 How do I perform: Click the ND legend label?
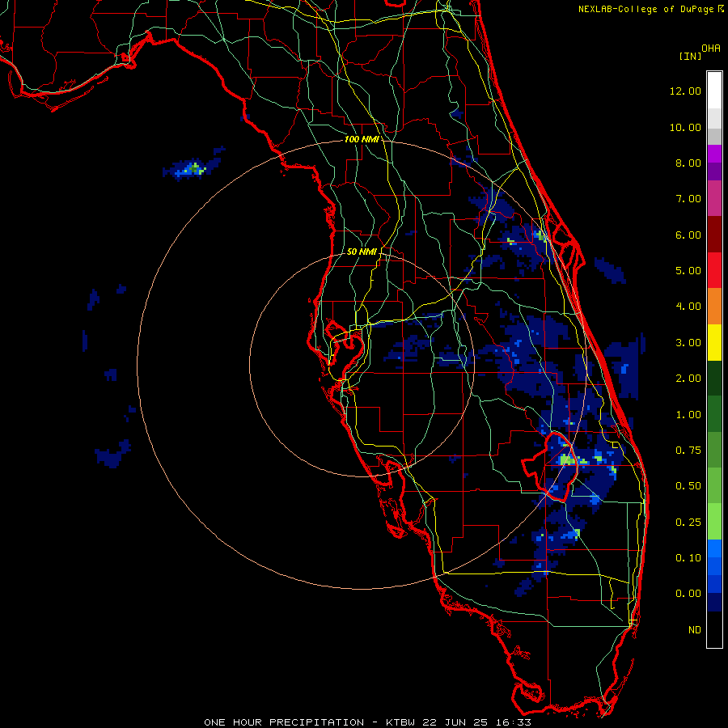point(695,630)
